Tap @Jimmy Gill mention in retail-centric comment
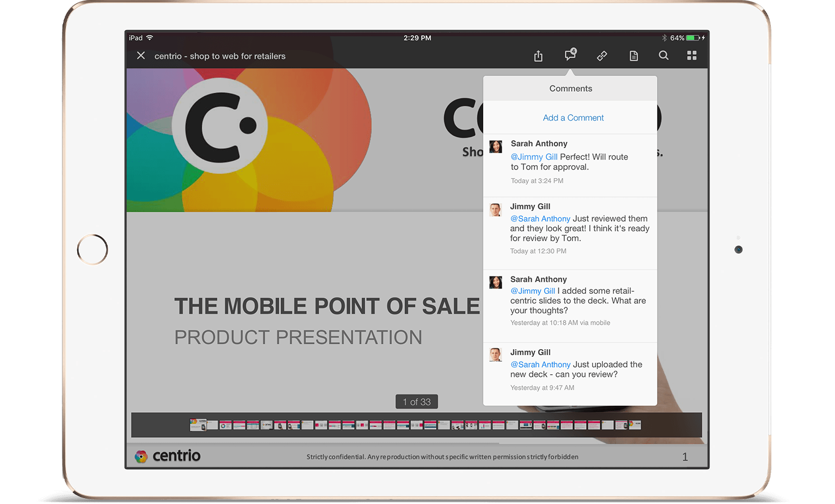835x504 pixels. tap(532, 291)
